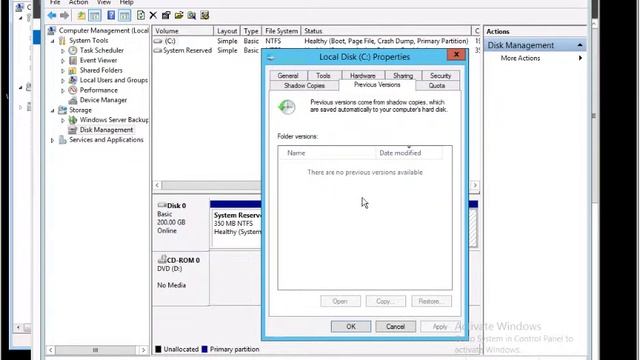Click the open folder toolbar icon
The width and height of the screenshot is (640, 360).
click(x=179, y=16)
